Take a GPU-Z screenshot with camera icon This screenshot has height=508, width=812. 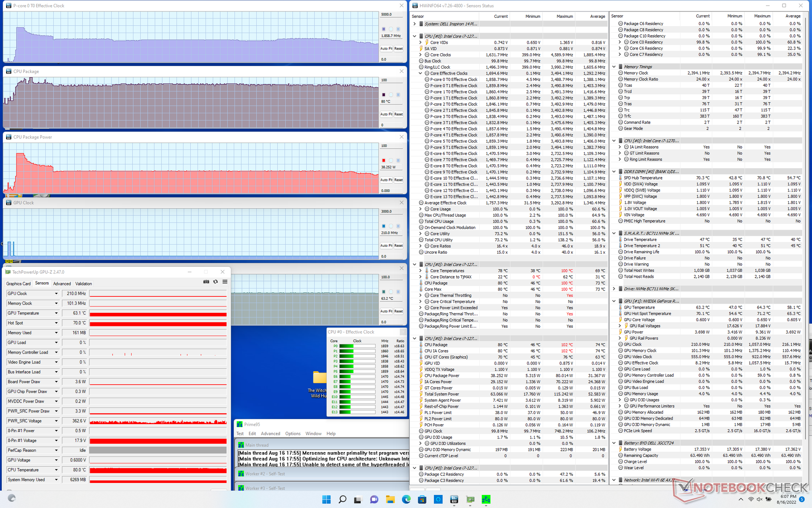[x=206, y=282]
